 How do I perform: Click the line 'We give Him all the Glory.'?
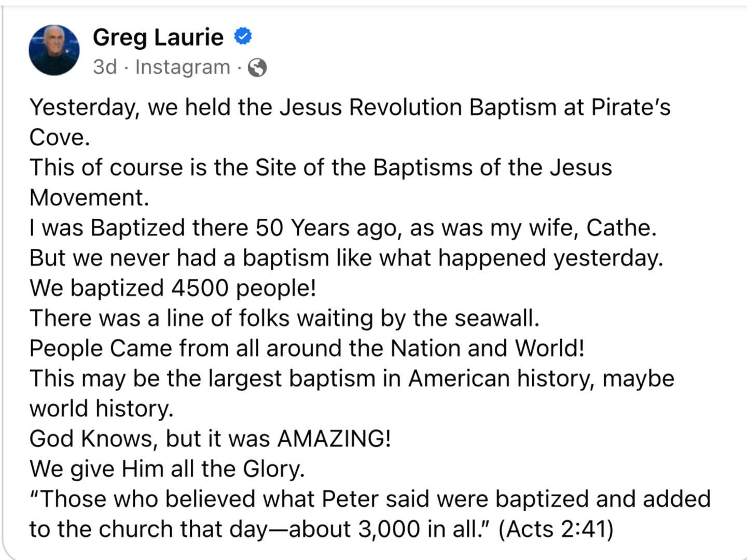[167, 469]
